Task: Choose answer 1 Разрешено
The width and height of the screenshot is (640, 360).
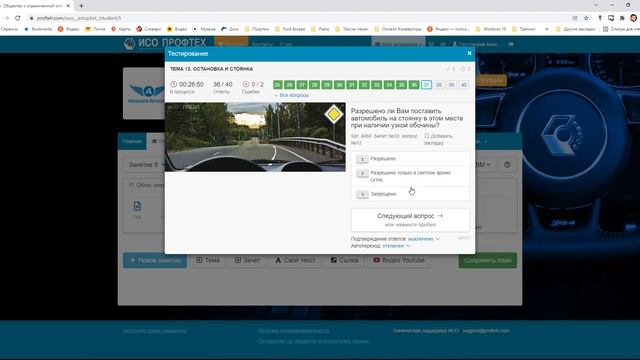Action: coord(410,159)
